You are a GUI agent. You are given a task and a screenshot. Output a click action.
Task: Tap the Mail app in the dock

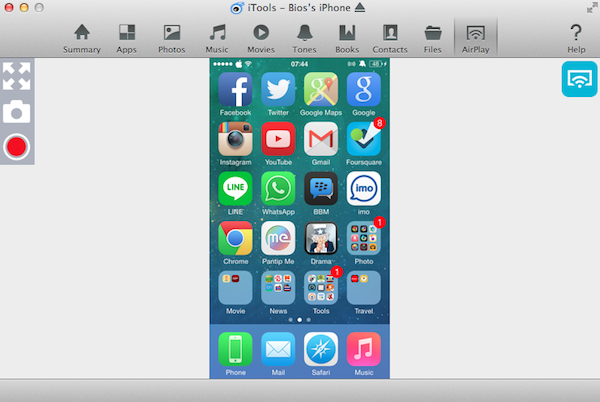coord(278,349)
